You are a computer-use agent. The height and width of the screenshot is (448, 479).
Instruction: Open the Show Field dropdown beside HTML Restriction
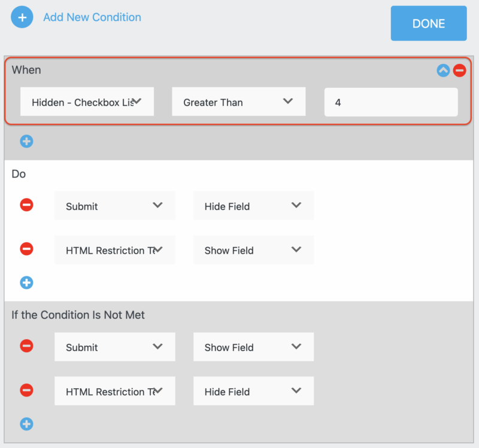[x=253, y=249]
